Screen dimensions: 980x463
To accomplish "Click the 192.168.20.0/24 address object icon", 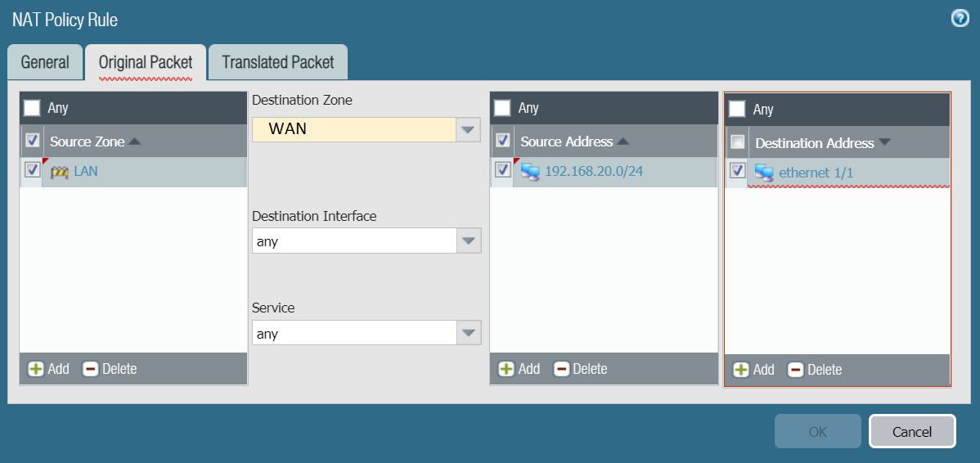I will 530,172.
